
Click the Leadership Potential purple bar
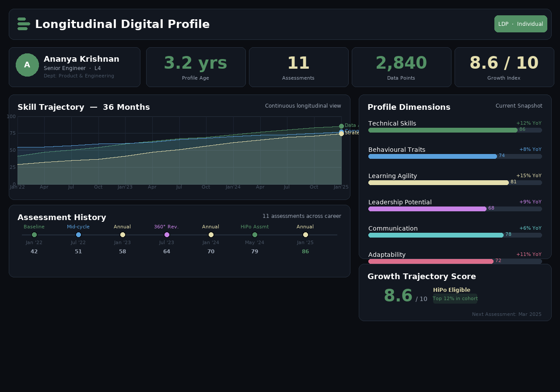(x=427, y=209)
